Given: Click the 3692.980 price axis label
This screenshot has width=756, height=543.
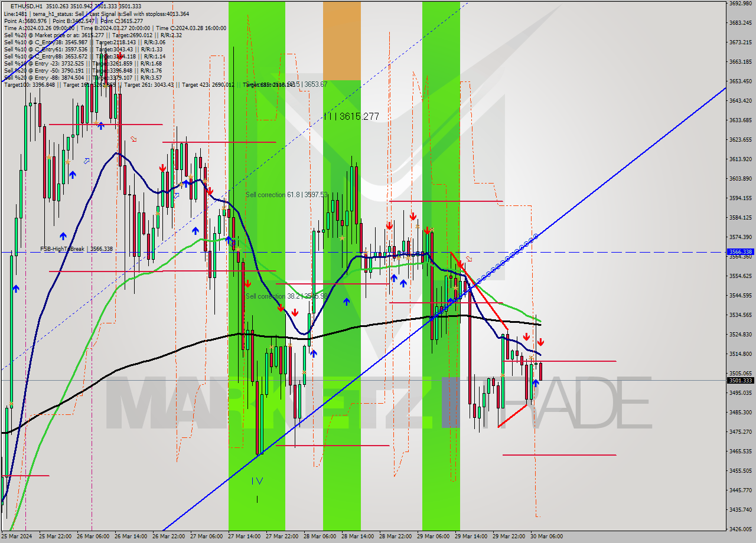Looking at the screenshot, I should click(740, 4).
